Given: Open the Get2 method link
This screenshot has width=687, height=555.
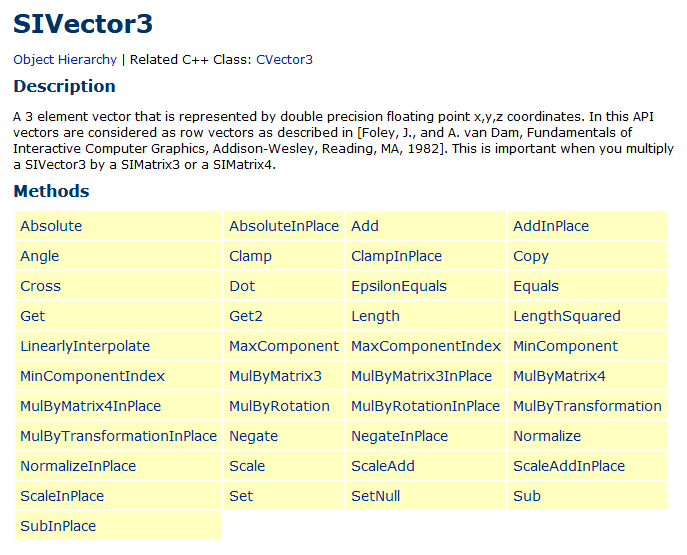Looking at the screenshot, I should (246, 316).
